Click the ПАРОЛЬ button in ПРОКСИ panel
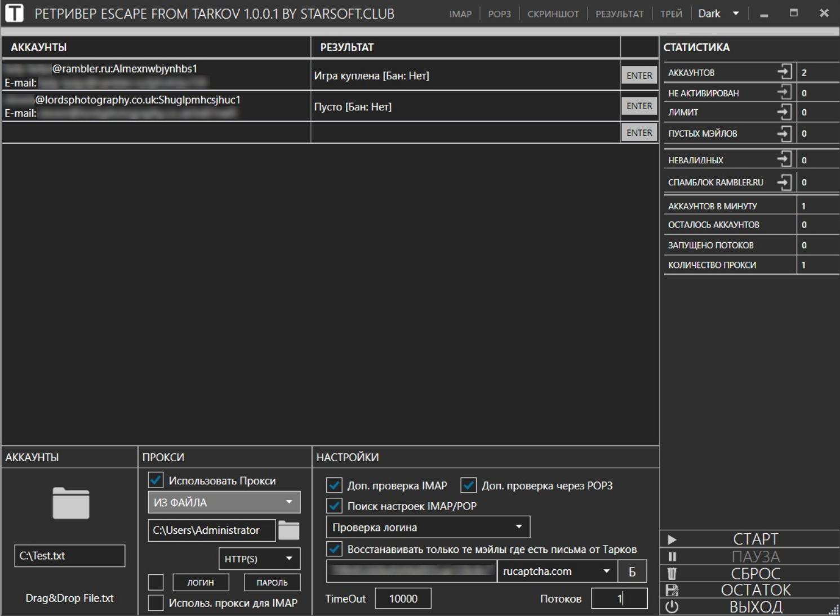The image size is (840, 616). (x=272, y=582)
